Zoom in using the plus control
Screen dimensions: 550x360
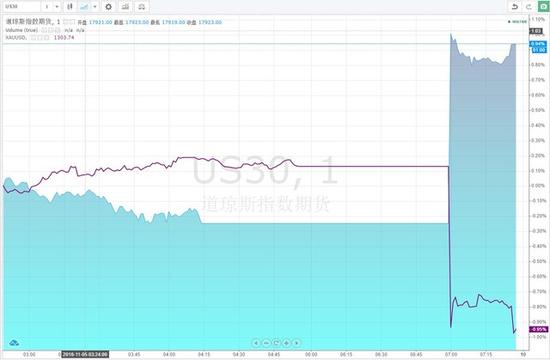[x=287, y=343]
